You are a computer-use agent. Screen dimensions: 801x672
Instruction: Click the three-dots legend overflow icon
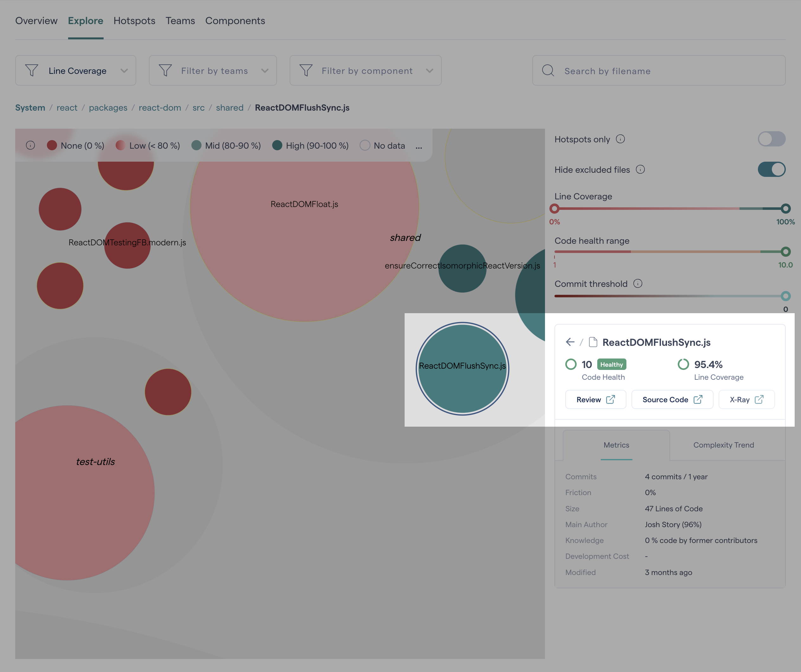tap(419, 146)
